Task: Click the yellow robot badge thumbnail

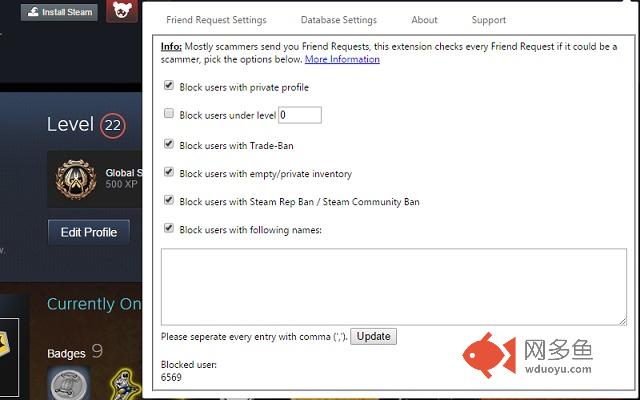Action: coord(125,384)
